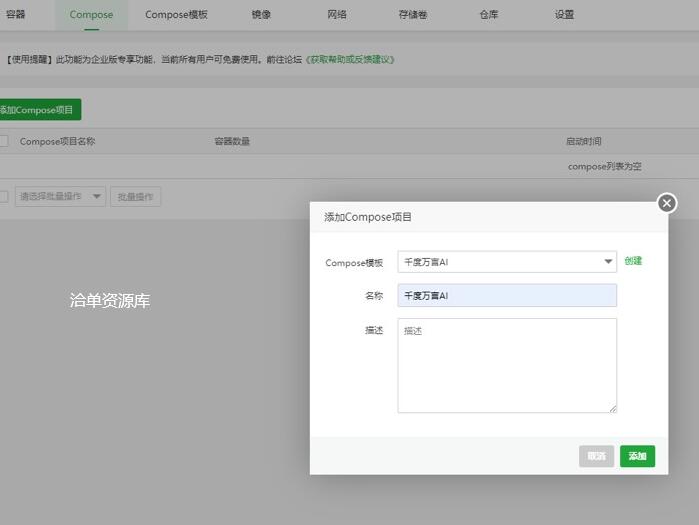Click the 创建 link beside the template dropdown
The image size is (699, 525).
click(633, 261)
